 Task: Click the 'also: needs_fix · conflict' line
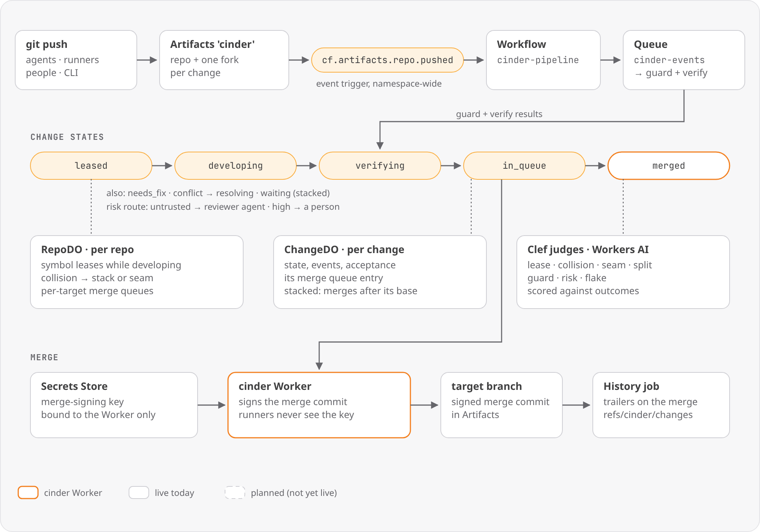click(x=218, y=193)
